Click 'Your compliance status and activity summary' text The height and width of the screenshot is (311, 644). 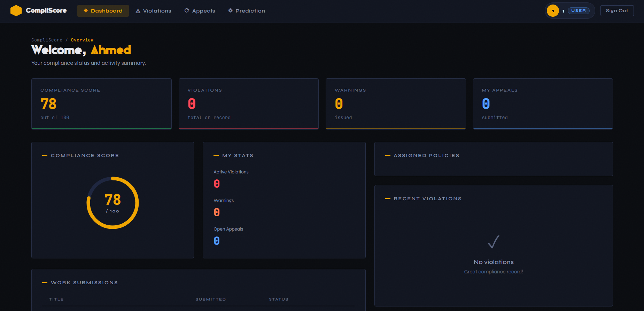[88, 63]
